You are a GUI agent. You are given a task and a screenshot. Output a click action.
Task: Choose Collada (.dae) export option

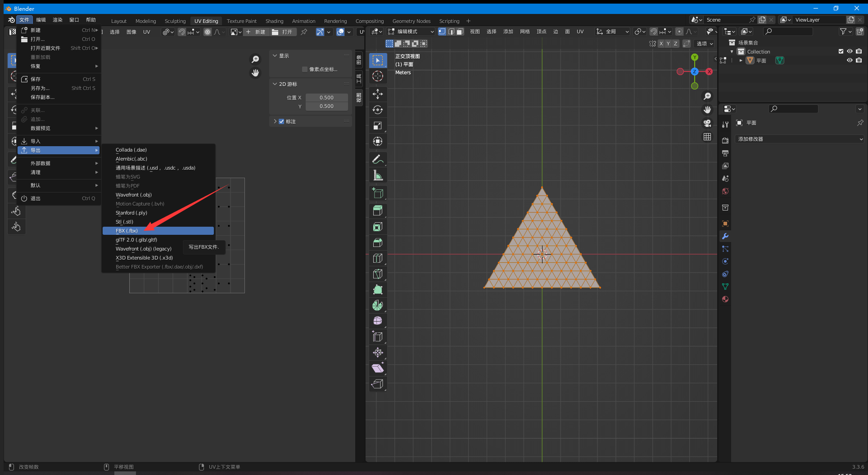point(158,150)
